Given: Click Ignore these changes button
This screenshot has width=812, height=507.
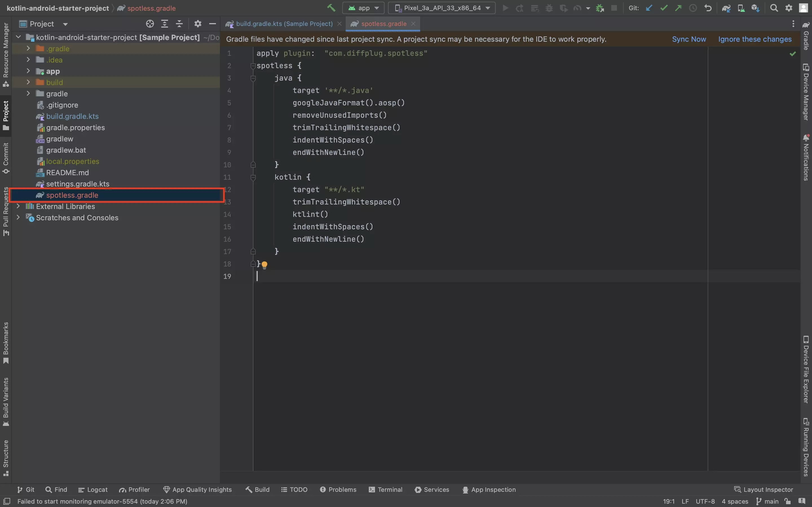Looking at the screenshot, I should [755, 39].
